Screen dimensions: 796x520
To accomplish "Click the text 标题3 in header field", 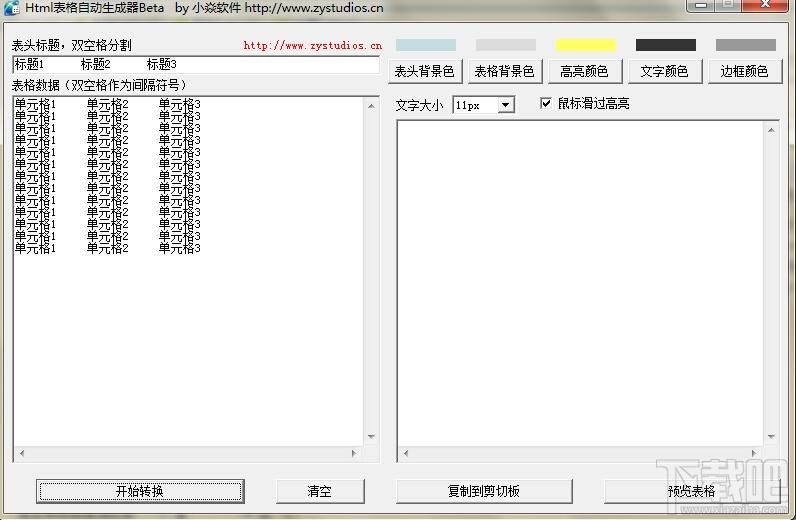I will pyautogui.click(x=161, y=64).
